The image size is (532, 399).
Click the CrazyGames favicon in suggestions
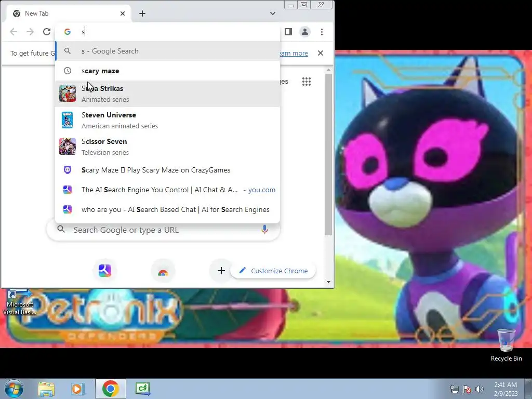click(x=68, y=170)
